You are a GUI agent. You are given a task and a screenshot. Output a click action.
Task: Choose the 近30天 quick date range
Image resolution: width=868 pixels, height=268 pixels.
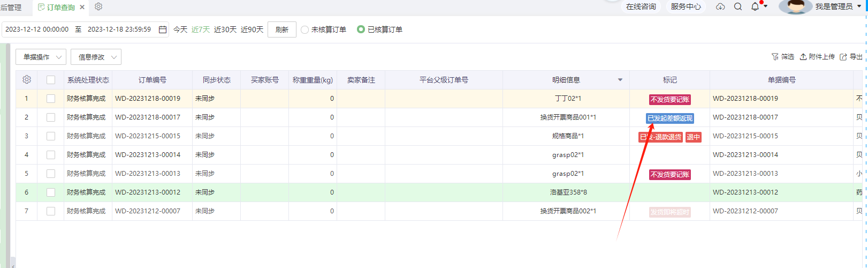pos(225,29)
